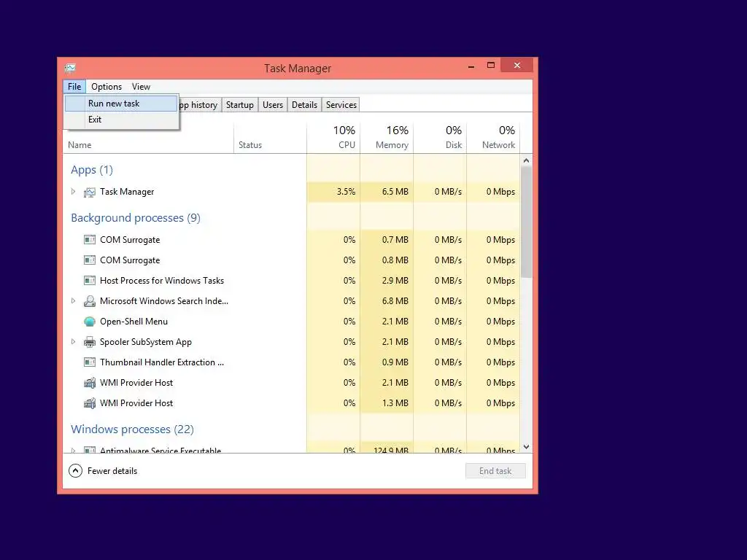This screenshot has height=560, width=747.
Task: Sort by the Memory column header
Action: coord(387,138)
